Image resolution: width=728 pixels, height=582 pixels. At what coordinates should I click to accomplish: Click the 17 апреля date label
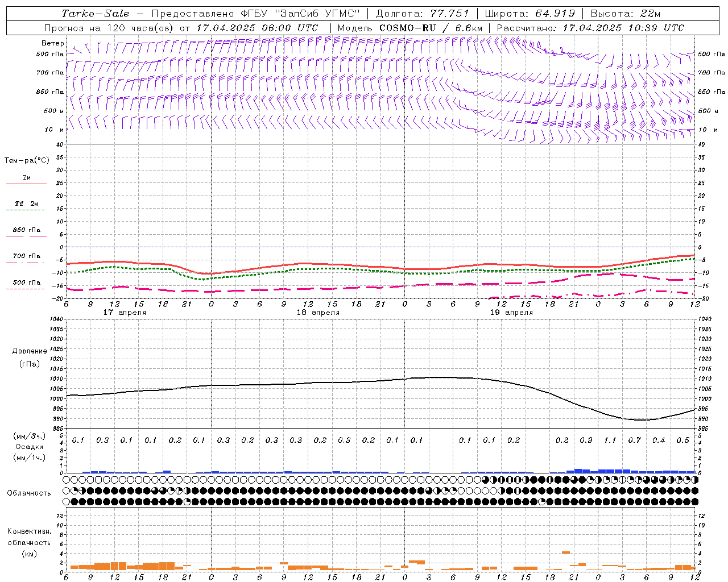click(x=125, y=313)
